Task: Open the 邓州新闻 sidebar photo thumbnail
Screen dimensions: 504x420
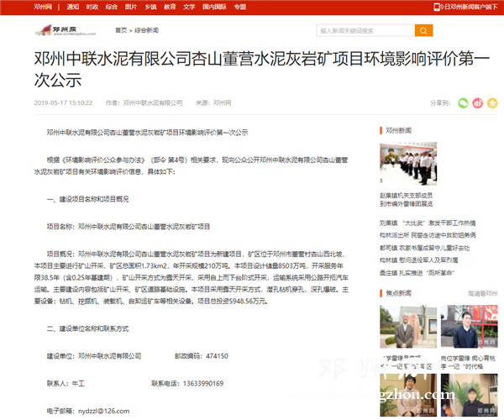Action: tap(408, 164)
